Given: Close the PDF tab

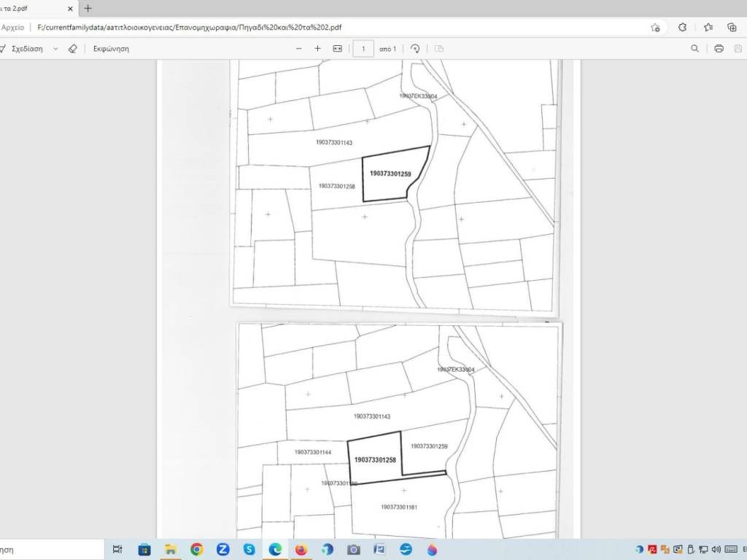Looking at the screenshot, I should pos(70,8).
